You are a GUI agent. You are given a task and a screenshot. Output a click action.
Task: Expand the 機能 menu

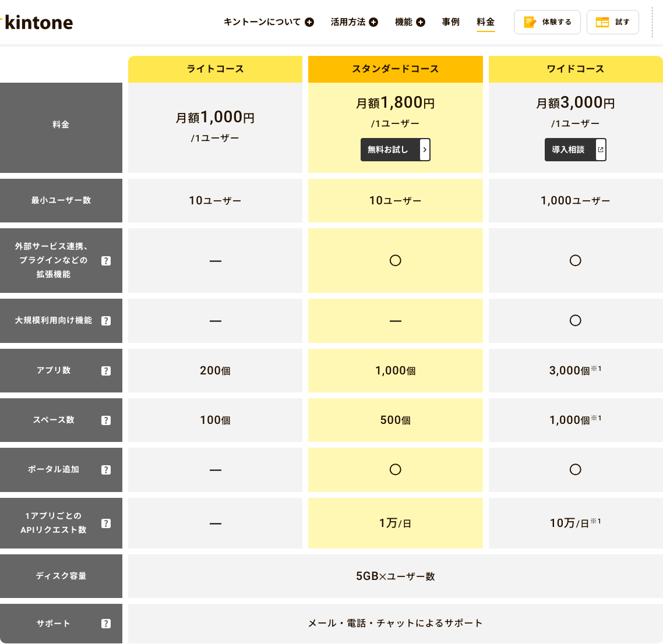[x=410, y=22]
